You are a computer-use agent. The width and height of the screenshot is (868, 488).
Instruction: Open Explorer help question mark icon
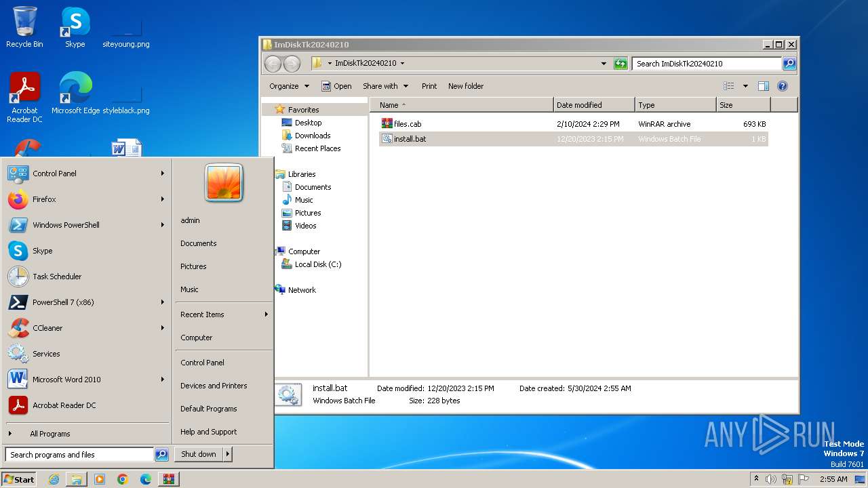tap(783, 86)
